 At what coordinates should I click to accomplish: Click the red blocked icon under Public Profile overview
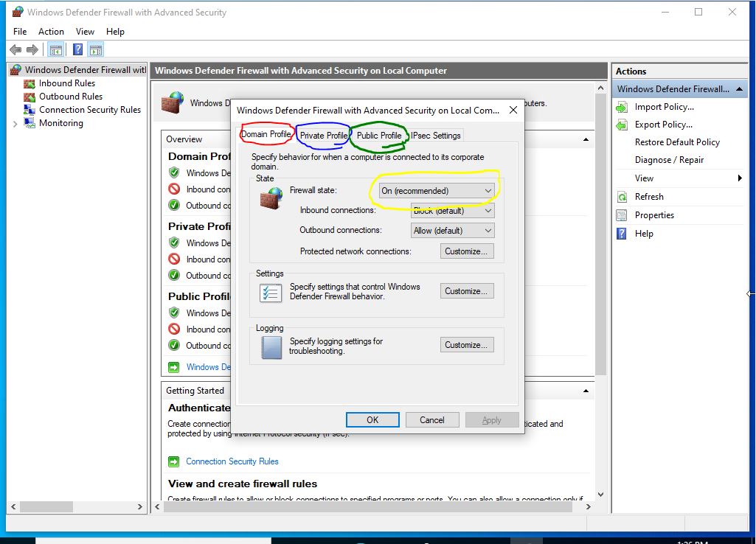174,329
